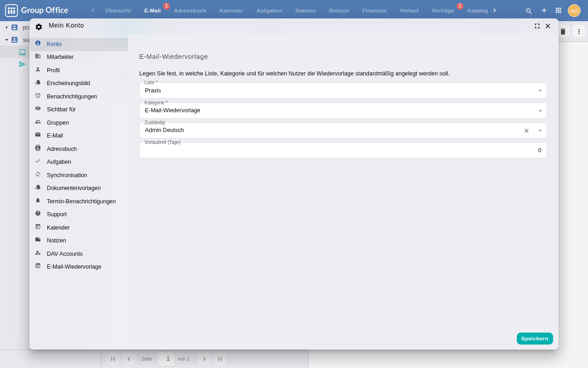Click the inbox icon in the mail tree

click(x=22, y=52)
